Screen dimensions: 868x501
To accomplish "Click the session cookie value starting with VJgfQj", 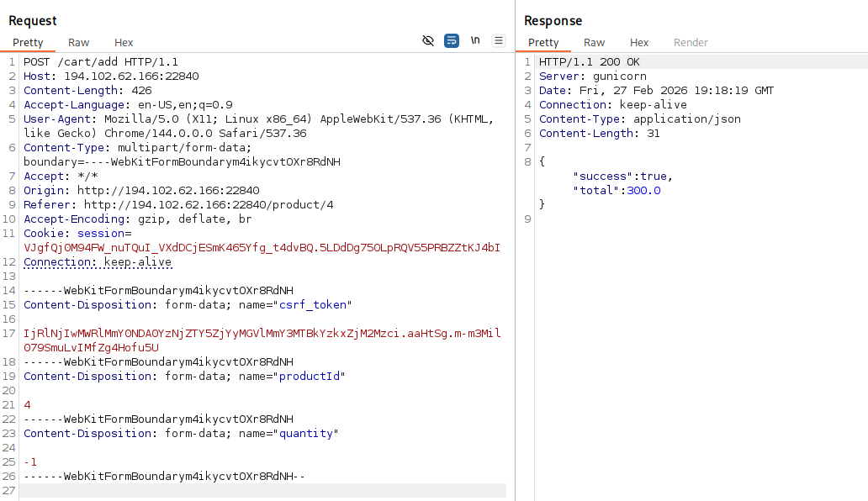I will tap(261, 248).
